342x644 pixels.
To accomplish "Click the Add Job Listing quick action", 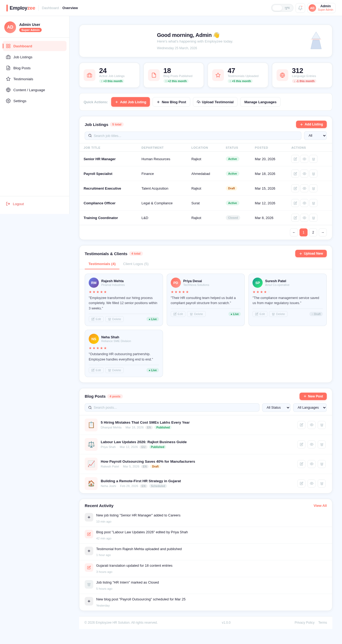I will [130, 102].
